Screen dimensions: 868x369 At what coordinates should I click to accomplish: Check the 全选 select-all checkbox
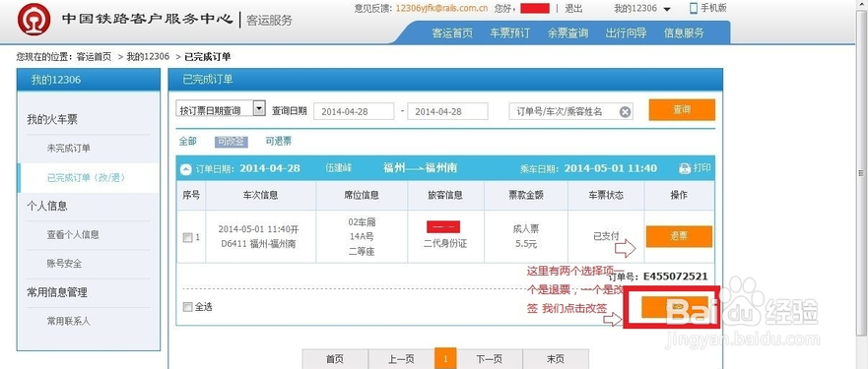tap(187, 306)
